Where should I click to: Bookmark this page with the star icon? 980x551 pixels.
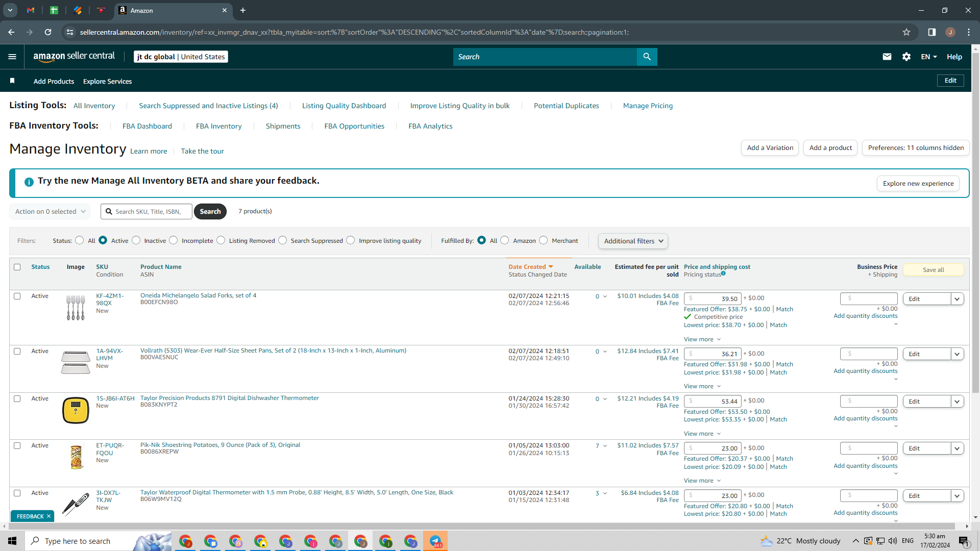pyautogui.click(x=906, y=32)
